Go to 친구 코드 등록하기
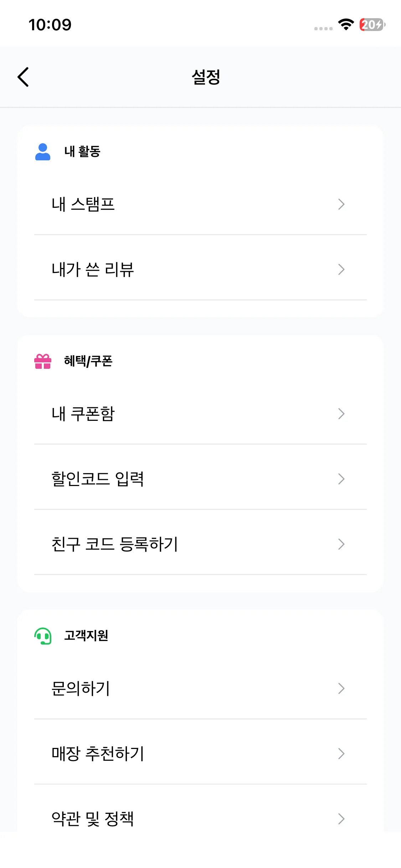Viewport: 401px width, 868px height. [114, 544]
